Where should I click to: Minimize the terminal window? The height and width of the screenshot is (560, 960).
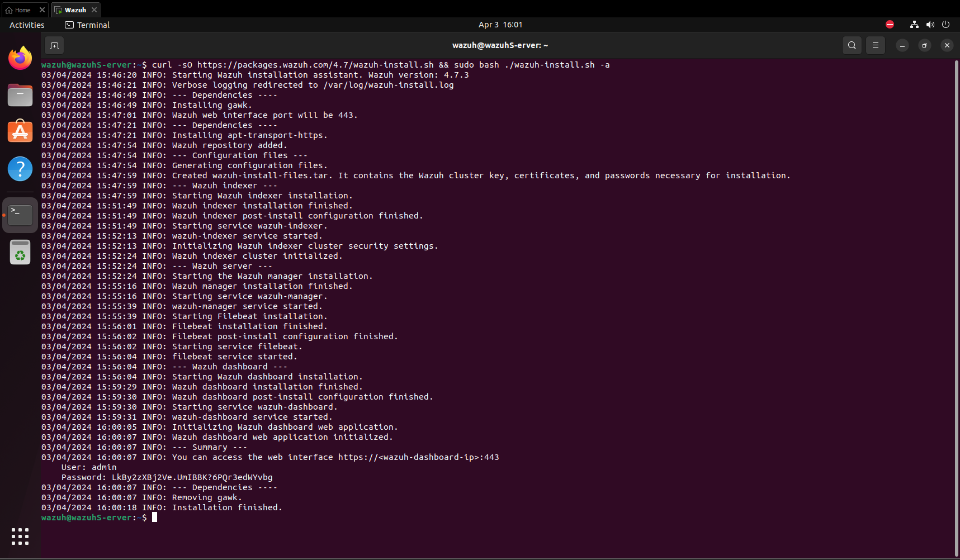click(902, 45)
